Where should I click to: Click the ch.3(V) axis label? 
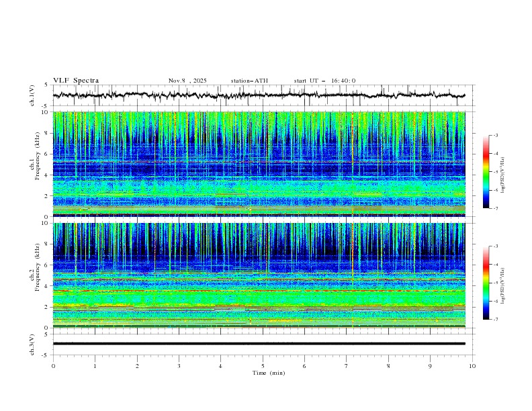point(32,345)
